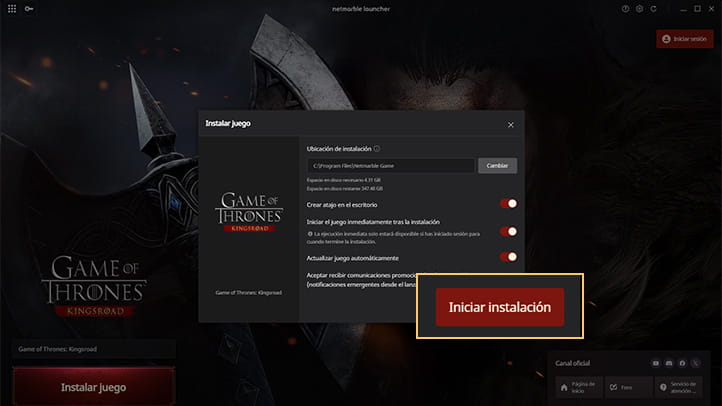Click the Iniciar sesión button
This screenshot has height=406, width=722.
[685, 39]
